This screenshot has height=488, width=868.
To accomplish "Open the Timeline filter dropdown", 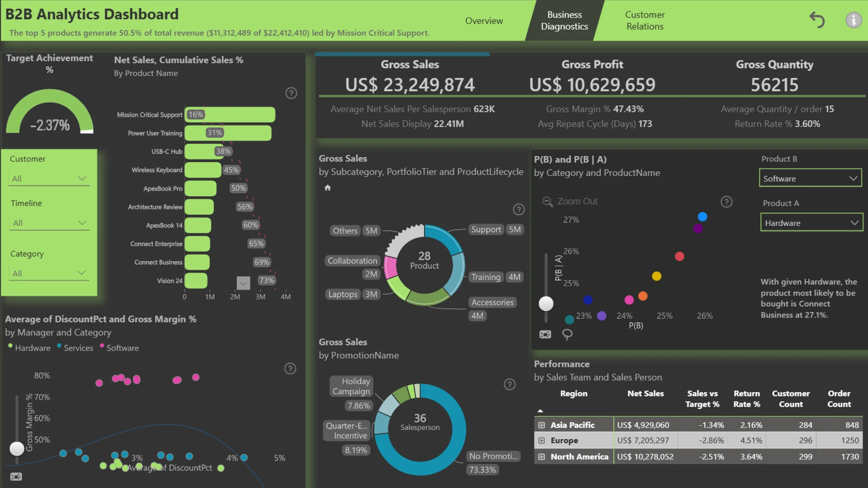I will click(49, 223).
